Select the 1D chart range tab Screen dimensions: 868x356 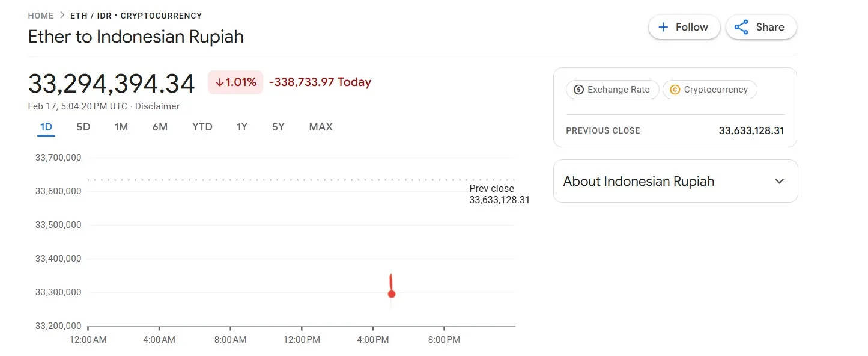[x=46, y=127]
